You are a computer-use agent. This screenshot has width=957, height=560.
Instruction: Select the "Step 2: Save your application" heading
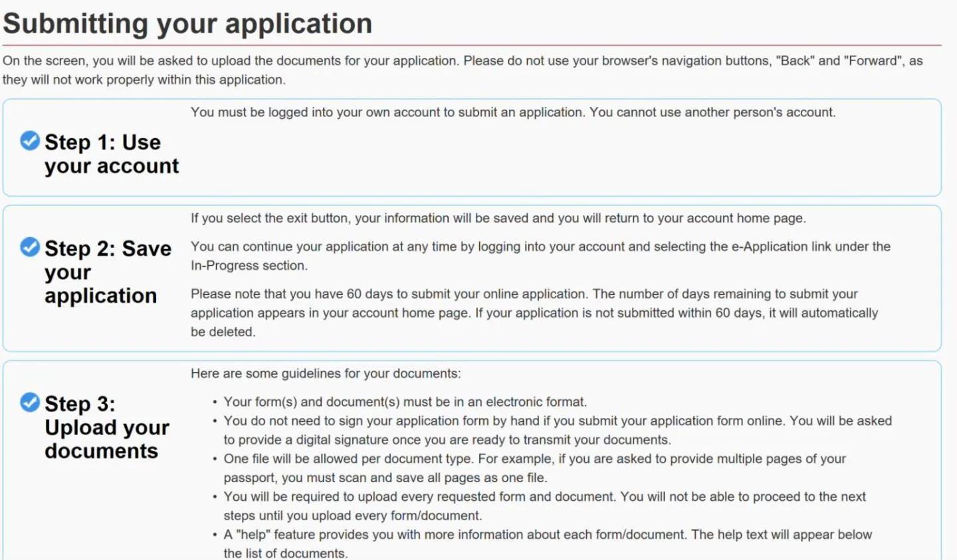(108, 272)
